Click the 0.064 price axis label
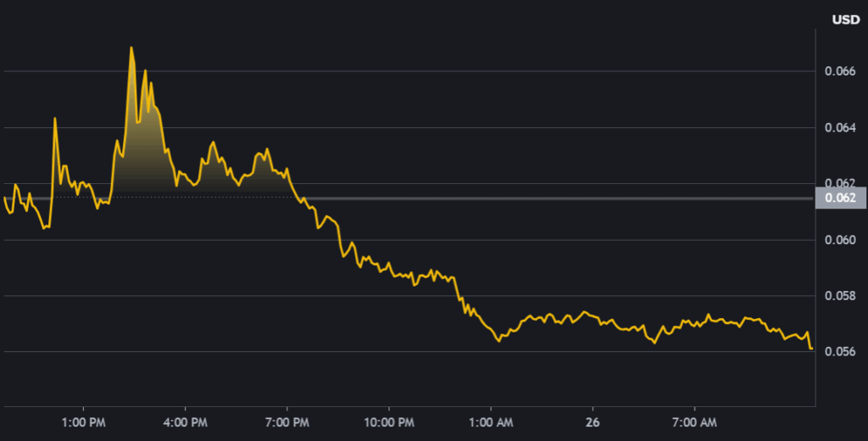The width and height of the screenshot is (868, 441). pyautogui.click(x=840, y=127)
